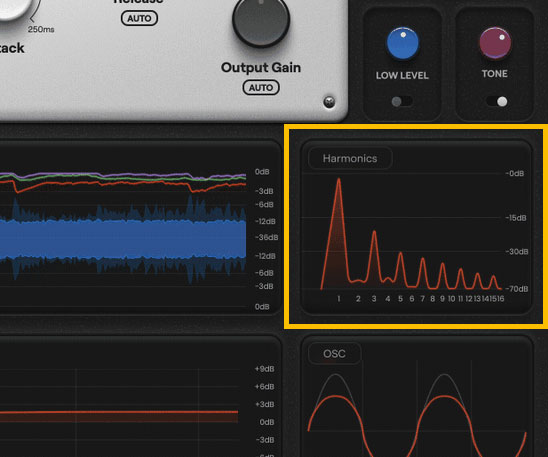Click the -0dB label in Harmonics
The width and height of the screenshot is (548, 457).
(514, 173)
